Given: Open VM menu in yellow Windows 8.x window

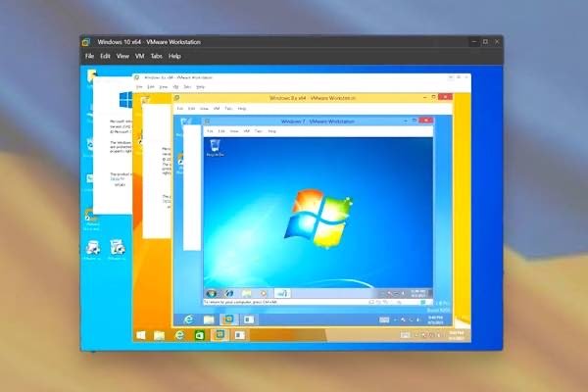Looking at the screenshot, I should 217,109.
